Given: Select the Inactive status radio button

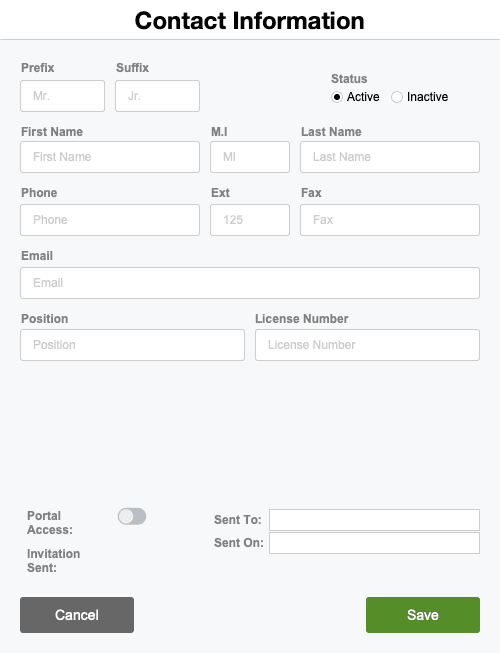Looking at the screenshot, I should pos(396,97).
